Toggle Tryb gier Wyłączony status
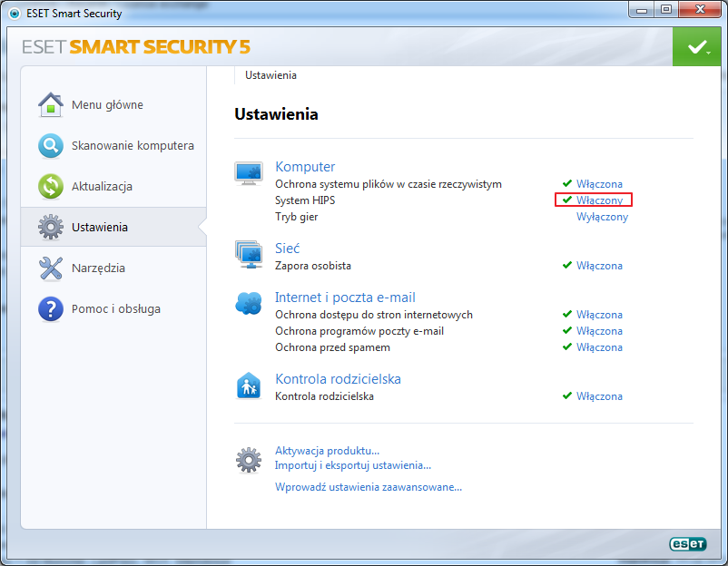Screen dimensions: 728x566 pyautogui.click(x=602, y=217)
